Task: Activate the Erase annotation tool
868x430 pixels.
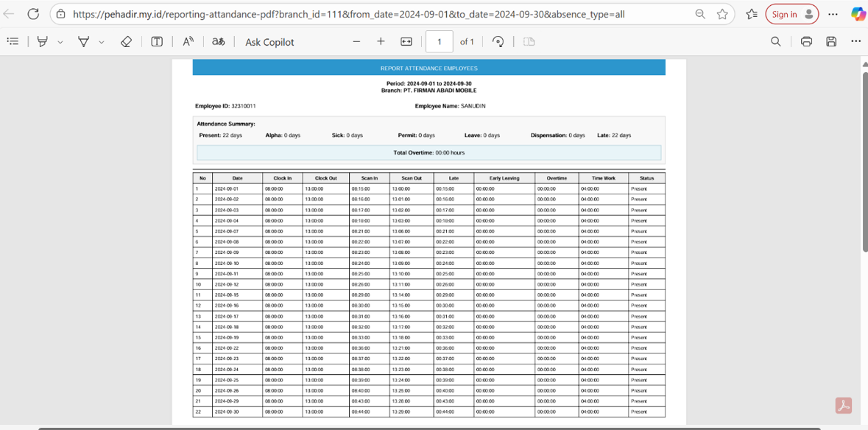Action: pyautogui.click(x=126, y=41)
